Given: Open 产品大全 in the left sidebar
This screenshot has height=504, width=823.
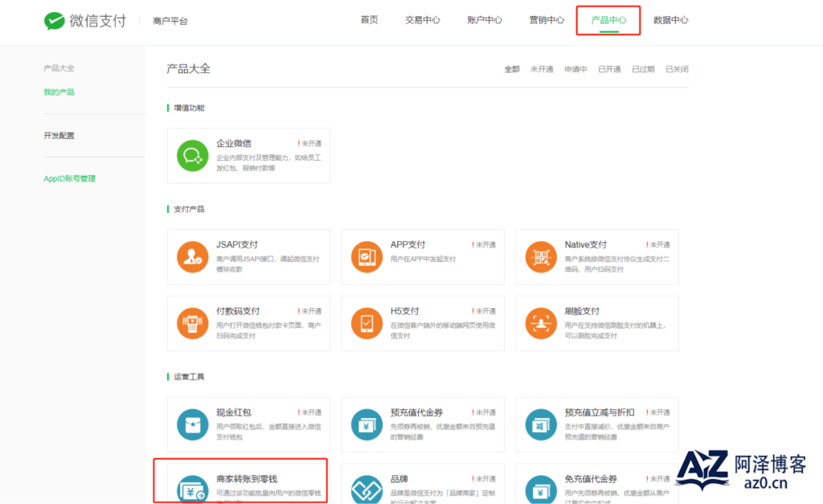Looking at the screenshot, I should [59, 68].
